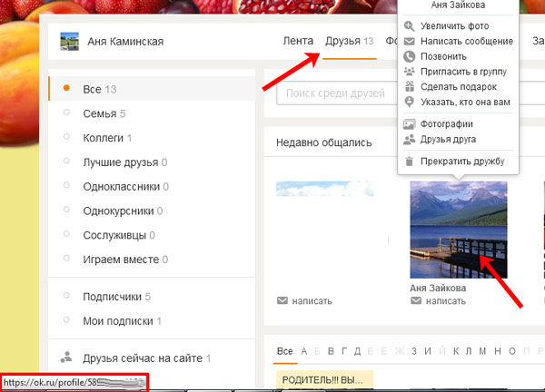The image size is (545, 392).
Task: Click the group icon beside Пригласить в группу
Action: 410,72
